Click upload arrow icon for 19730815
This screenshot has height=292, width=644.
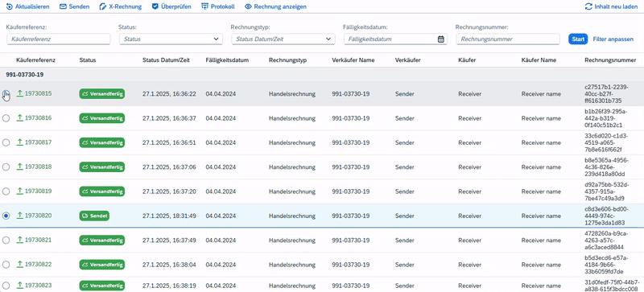19,93
